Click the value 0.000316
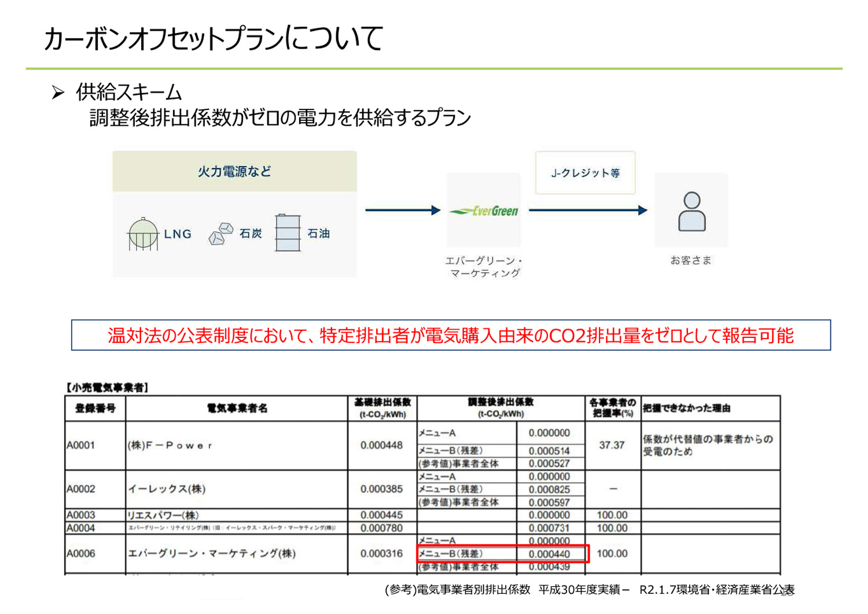This screenshot has height=614, width=868. 381,554
